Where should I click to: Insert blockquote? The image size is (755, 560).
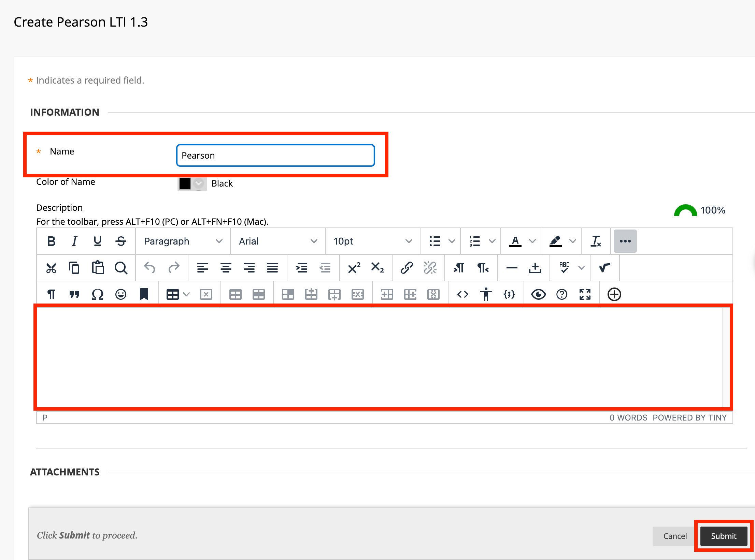74,294
